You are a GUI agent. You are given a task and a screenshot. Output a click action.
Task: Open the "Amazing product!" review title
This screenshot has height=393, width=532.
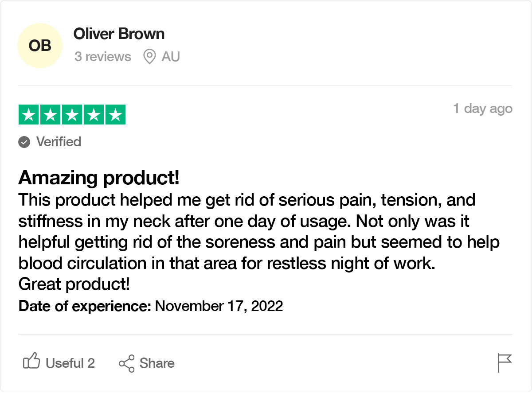pyautogui.click(x=99, y=178)
